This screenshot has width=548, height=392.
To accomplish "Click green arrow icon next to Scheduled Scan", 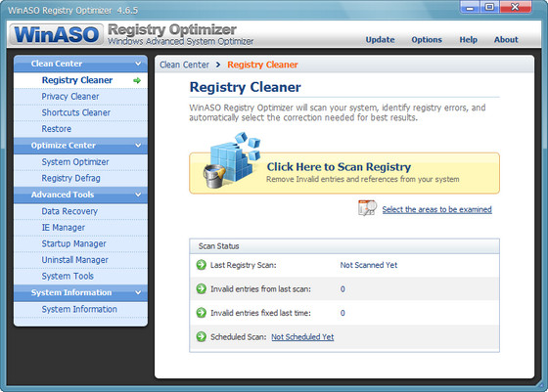I will tap(202, 337).
